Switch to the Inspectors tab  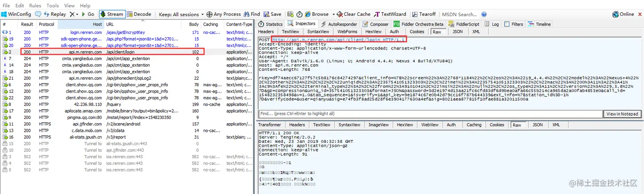302,24
